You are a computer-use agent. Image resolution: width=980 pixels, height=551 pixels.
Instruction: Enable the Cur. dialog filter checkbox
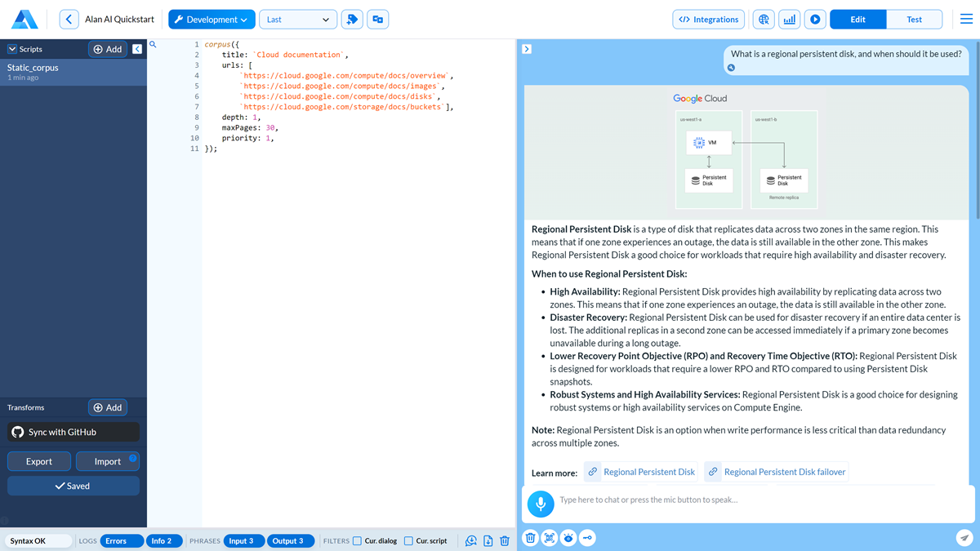click(357, 540)
